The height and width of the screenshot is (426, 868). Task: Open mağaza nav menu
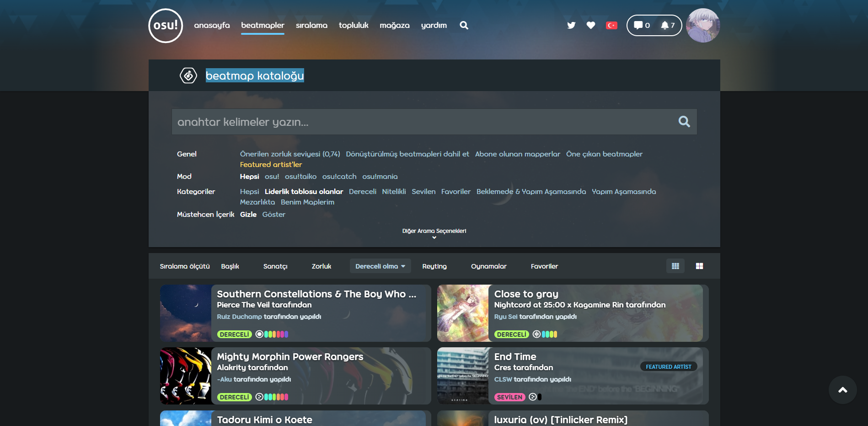[x=394, y=25]
